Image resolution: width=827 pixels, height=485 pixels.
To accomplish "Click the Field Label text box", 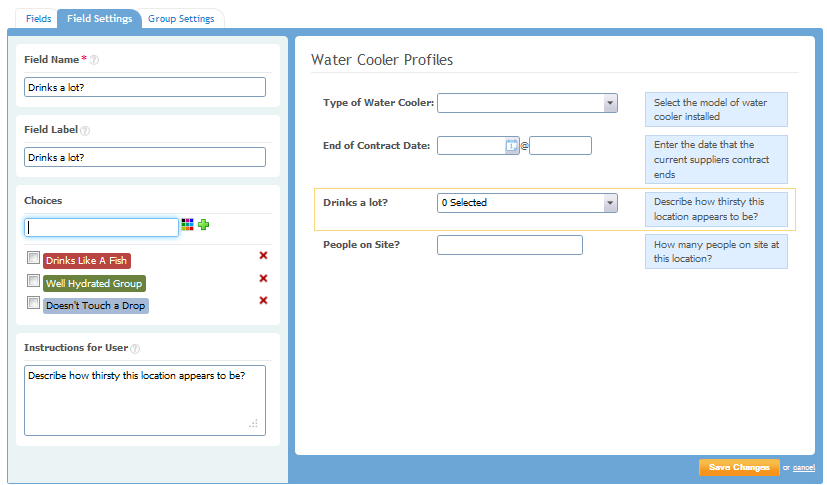I will coord(145,157).
